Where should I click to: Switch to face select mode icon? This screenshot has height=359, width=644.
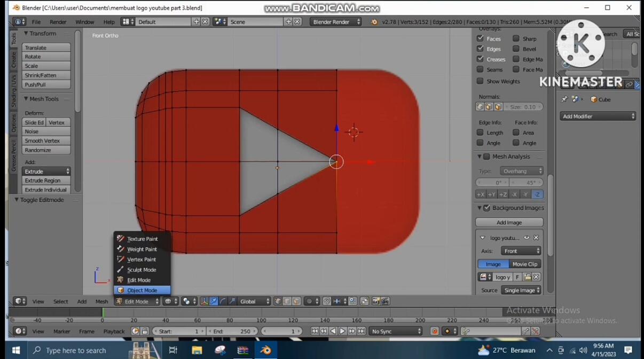(x=296, y=301)
